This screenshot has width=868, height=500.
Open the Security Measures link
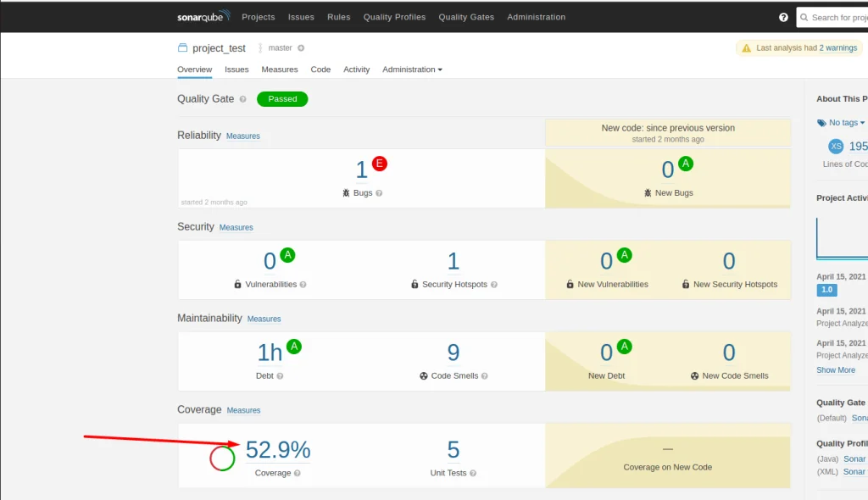[236, 228]
